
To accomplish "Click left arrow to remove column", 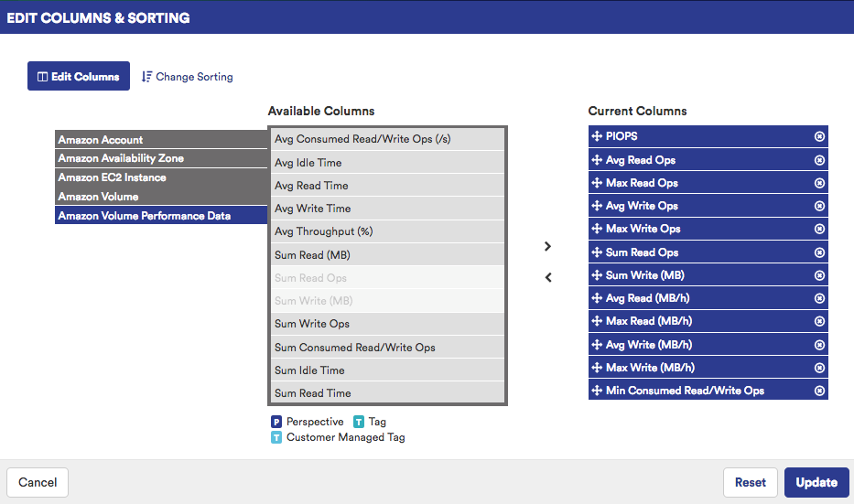I will [547, 277].
